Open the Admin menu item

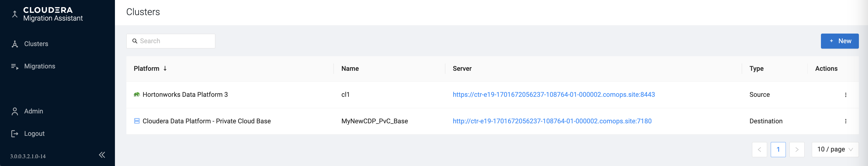(x=34, y=111)
